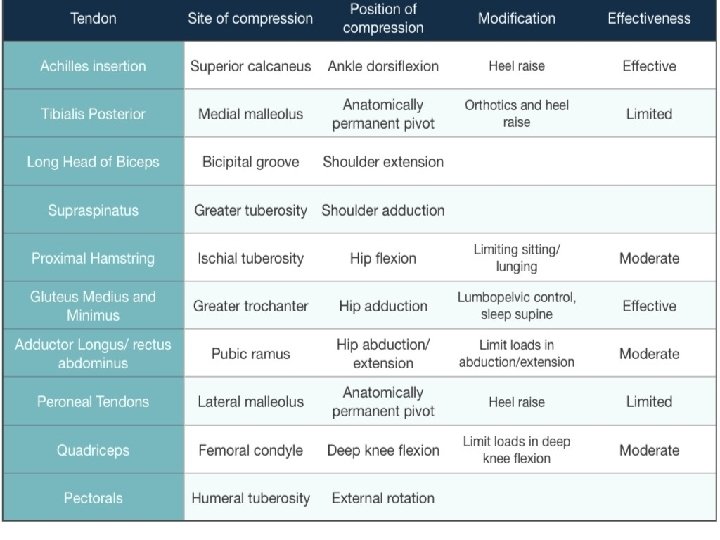Select the Orthotics and heel raise cell

[516, 114]
